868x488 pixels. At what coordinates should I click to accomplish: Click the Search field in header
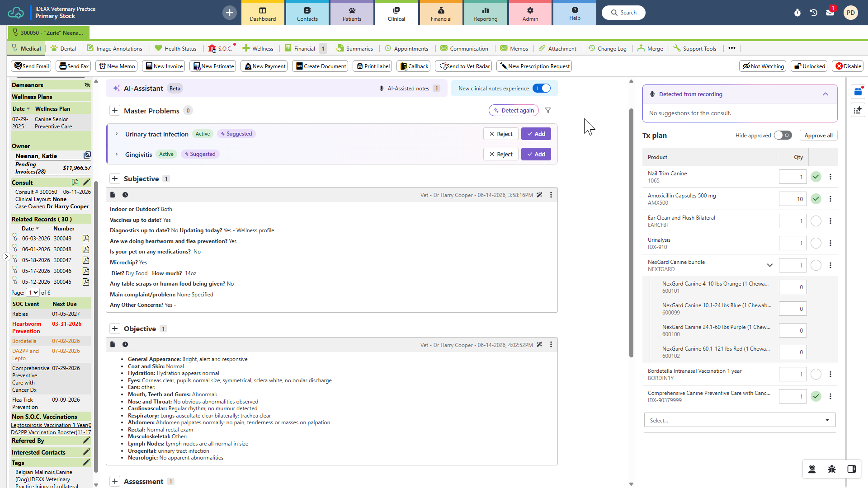coord(623,13)
